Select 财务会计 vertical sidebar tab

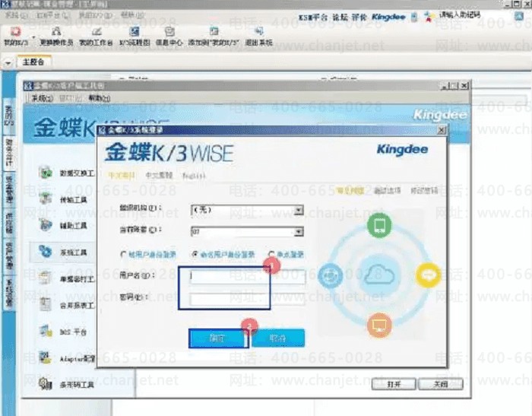[8, 153]
